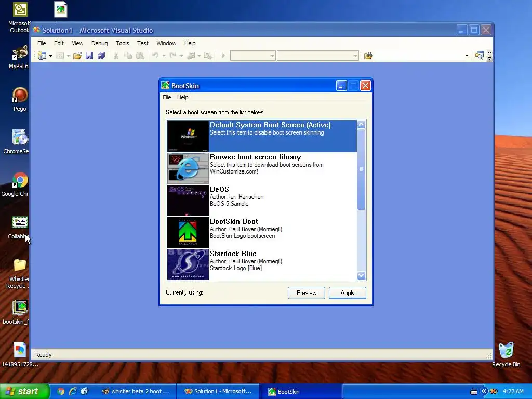Screen dimensions: 532x399
Task: Open the Undo history dropdown arrow
Action: point(164,56)
